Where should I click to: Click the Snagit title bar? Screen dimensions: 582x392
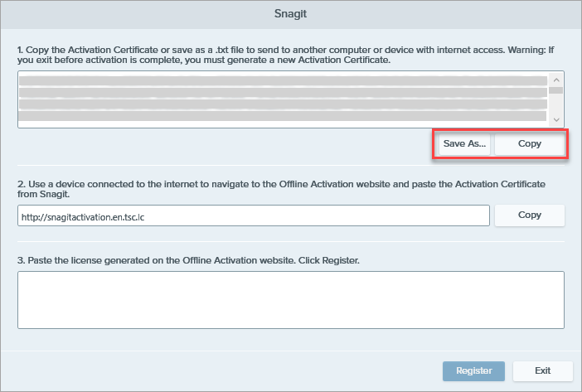point(291,14)
